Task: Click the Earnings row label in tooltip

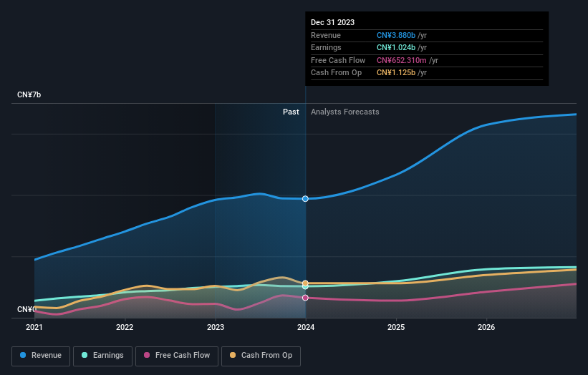Action: (x=326, y=47)
